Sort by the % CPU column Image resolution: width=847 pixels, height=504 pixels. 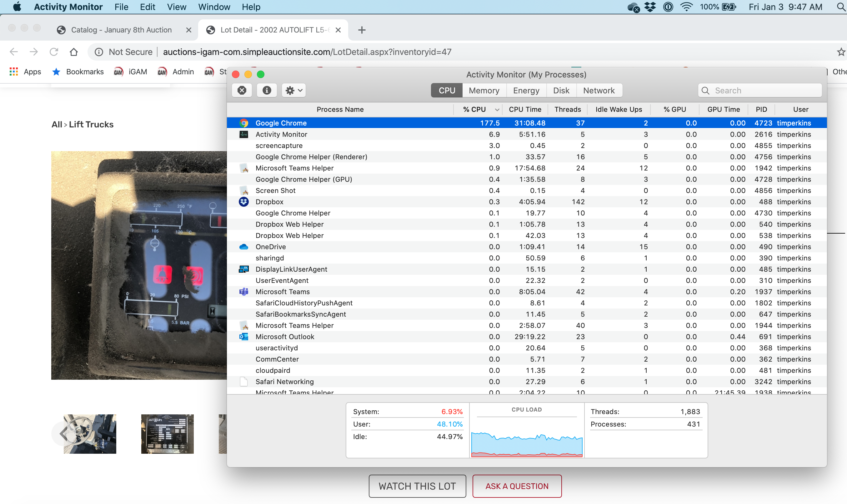[x=478, y=109]
